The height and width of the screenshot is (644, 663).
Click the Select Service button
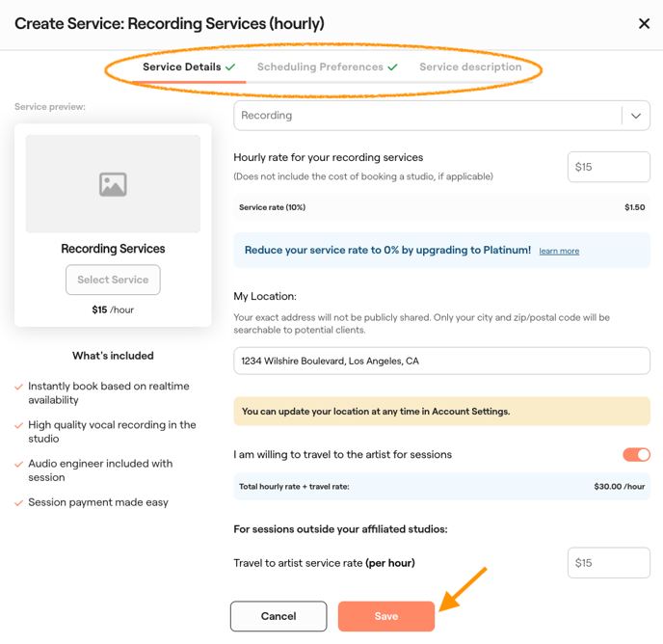click(x=113, y=280)
